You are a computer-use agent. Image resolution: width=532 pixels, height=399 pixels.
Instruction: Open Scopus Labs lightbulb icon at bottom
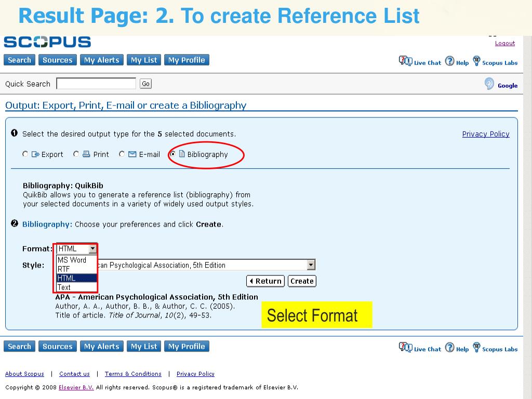click(x=477, y=348)
